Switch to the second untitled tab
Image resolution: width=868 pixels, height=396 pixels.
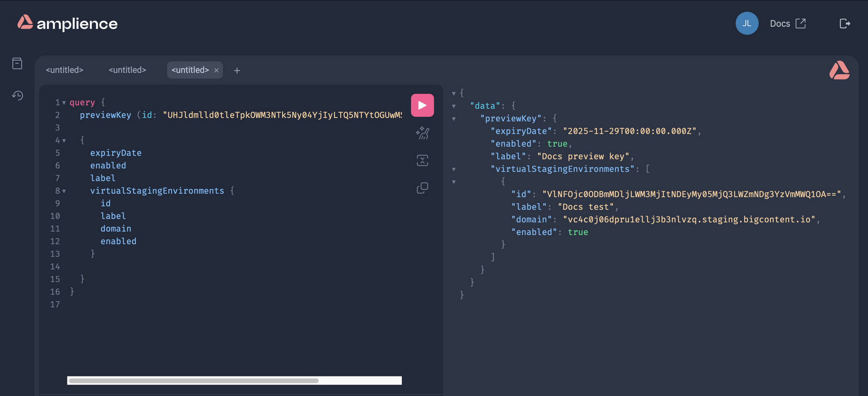pyautogui.click(x=127, y=70)
